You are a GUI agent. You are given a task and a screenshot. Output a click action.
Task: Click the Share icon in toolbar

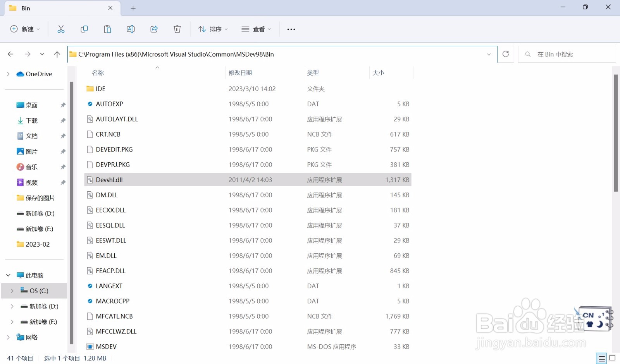[x=154, y=29]
